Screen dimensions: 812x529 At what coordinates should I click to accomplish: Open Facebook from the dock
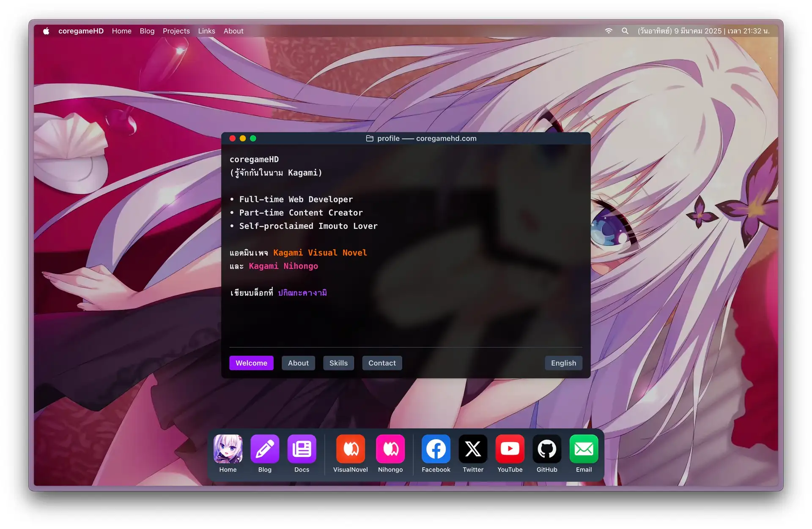coord(436,449)
